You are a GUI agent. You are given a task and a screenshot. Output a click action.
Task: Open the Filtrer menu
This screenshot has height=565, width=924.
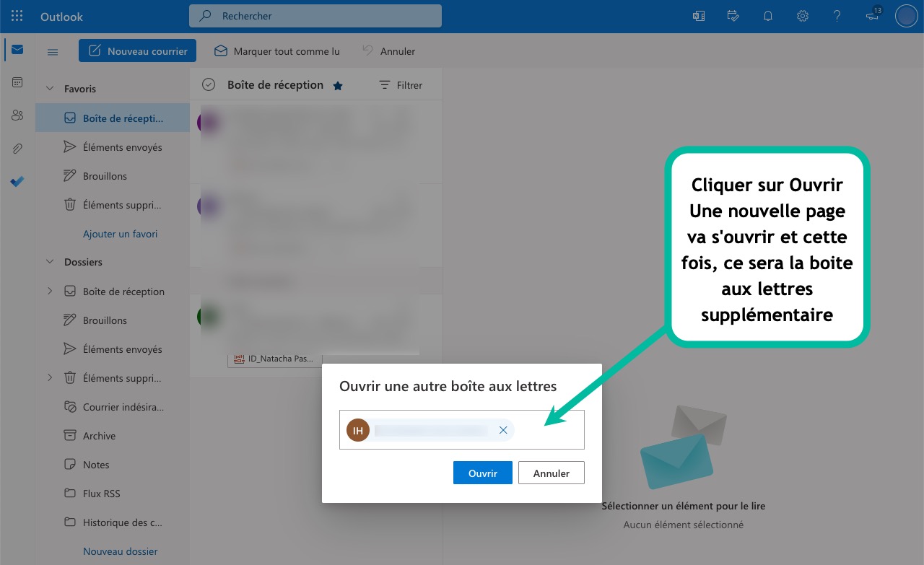pyautogui.click(x=401, y=85)
